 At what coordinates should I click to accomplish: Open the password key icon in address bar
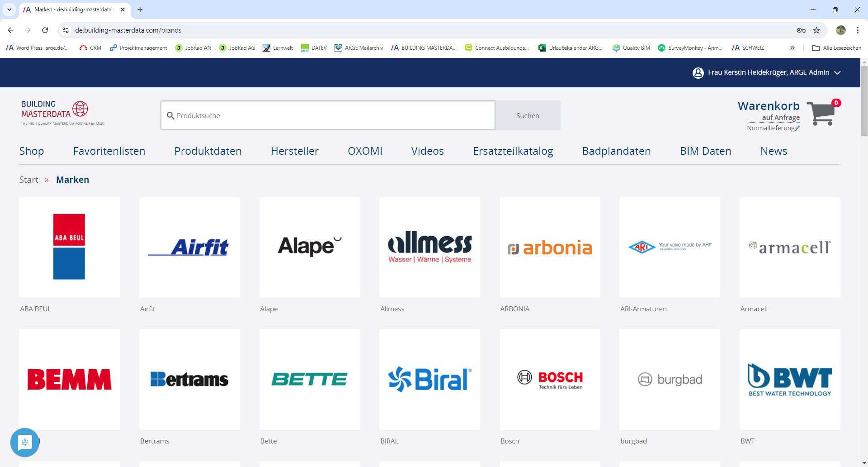pyautogui.click(x=801, y=30)
